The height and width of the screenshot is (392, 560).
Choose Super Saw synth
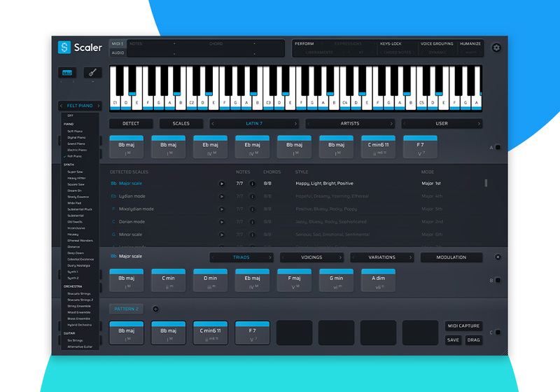click(x=75, y=171)
